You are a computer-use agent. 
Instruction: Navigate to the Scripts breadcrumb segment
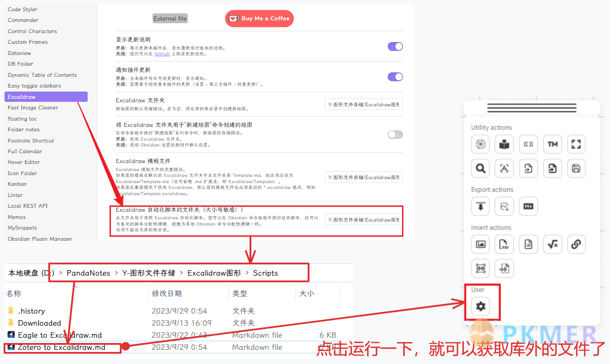point(265,273)
